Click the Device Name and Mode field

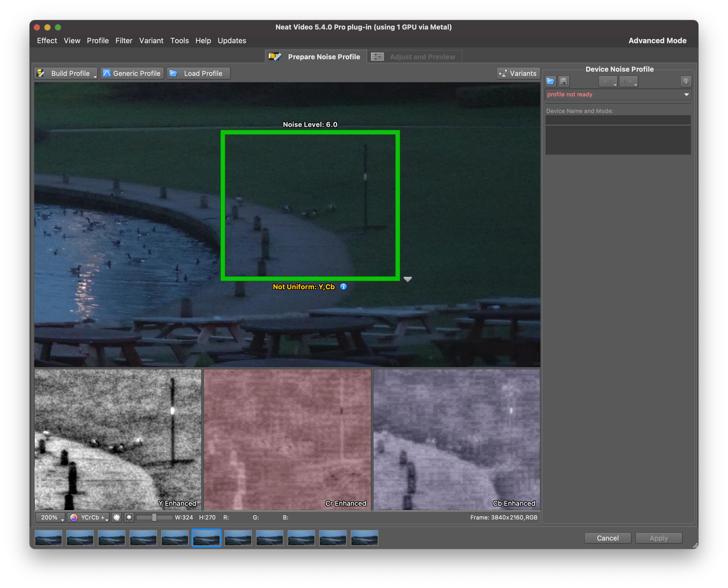tap(618, 120)
